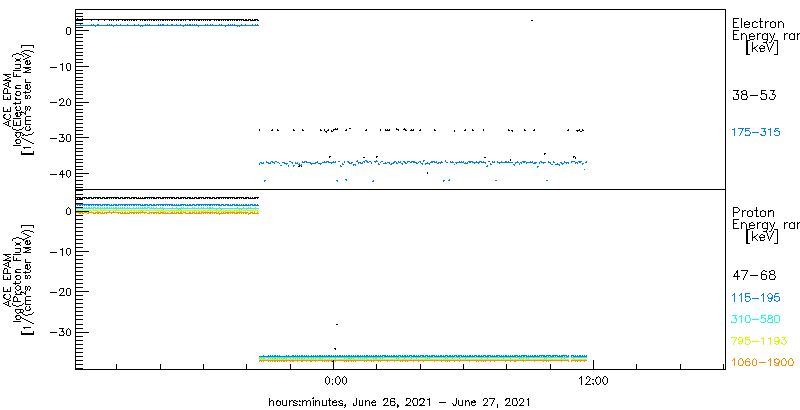Click the -20 tick label on proton axis
Viewport: 800px width, 410px height.
click(60, 291)
